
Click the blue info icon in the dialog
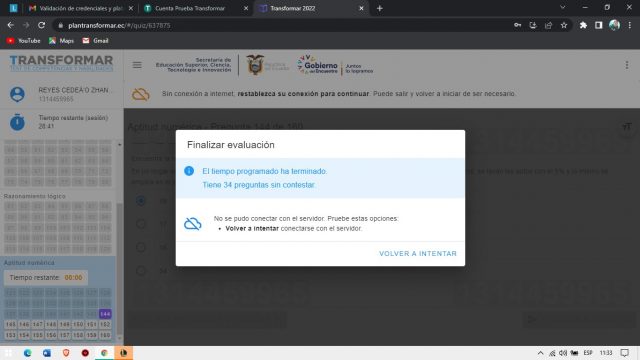click(189, 171)
